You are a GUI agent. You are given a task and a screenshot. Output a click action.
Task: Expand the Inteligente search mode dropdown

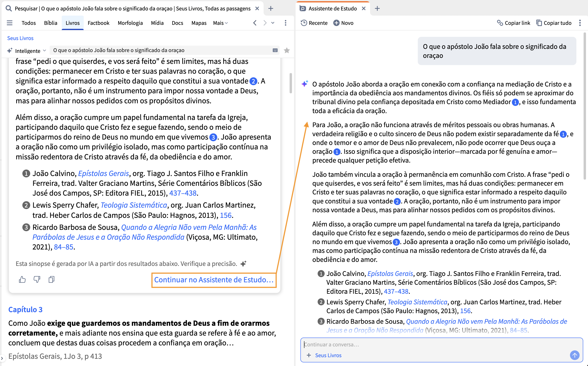(27, 51)
